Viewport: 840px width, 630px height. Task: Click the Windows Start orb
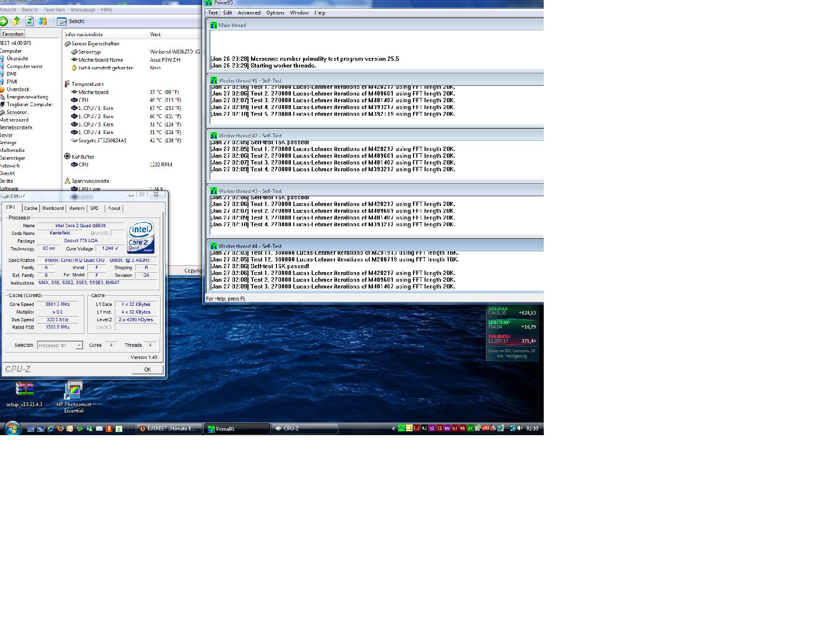tap(13, 428)
